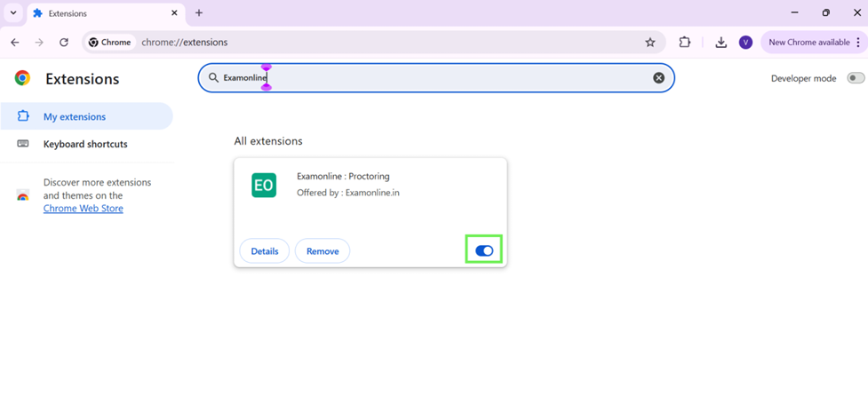The width and height of the screenshot is (868, 412).
Task: Click inside the extensions search field
Action: [436, 78]
